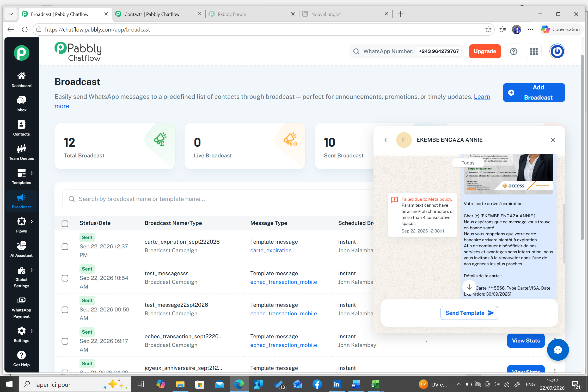
Task: Expand the Templates submenu chevron
Action: coord(32,173)
